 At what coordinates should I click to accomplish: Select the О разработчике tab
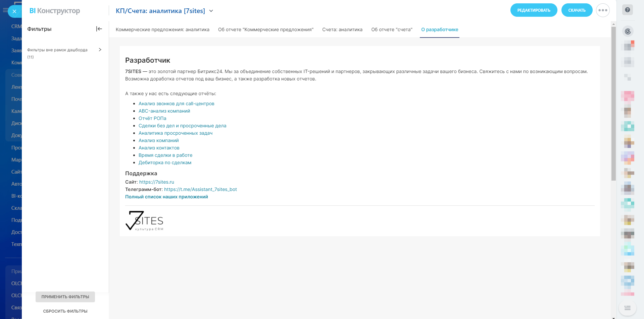pos(440,29)
